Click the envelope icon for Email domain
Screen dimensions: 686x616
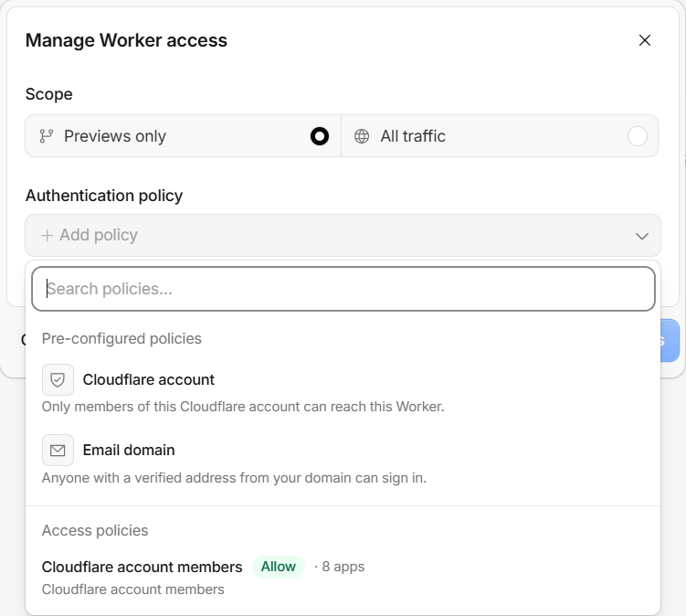pos(58,450)
